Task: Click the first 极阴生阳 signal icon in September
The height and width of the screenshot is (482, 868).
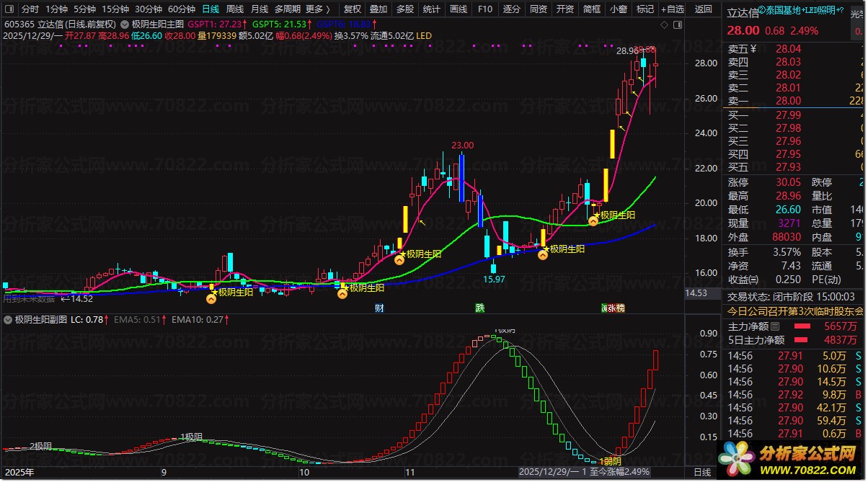Action: coord(211,298)
